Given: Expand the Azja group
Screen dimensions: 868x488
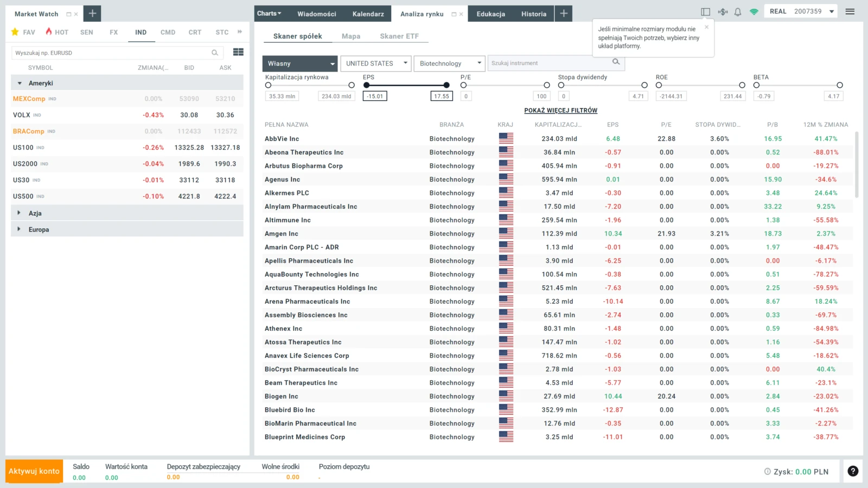Looking at the screenshot, I should 19,213.
